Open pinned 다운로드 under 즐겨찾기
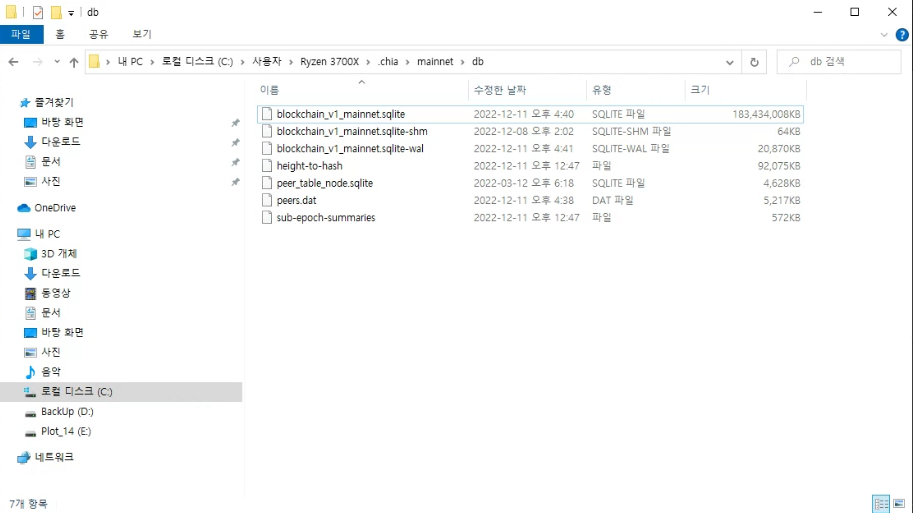Screen dimensions: 913x513 [x=61, y=141]
